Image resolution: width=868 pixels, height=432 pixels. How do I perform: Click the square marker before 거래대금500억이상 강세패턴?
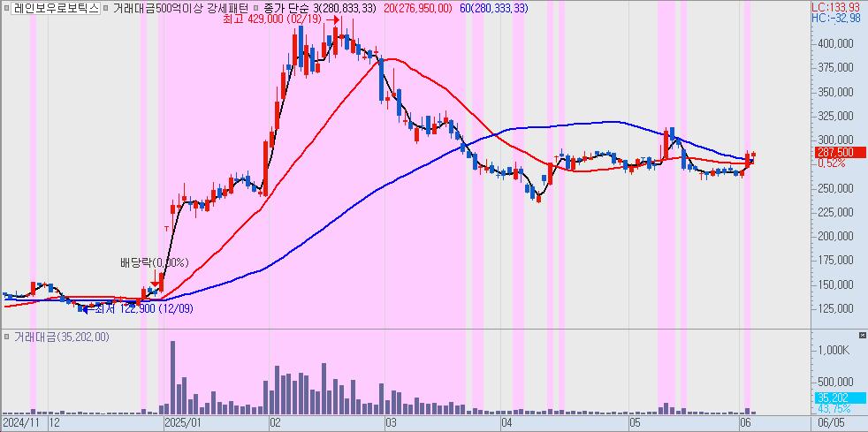[x=106, y=8]
